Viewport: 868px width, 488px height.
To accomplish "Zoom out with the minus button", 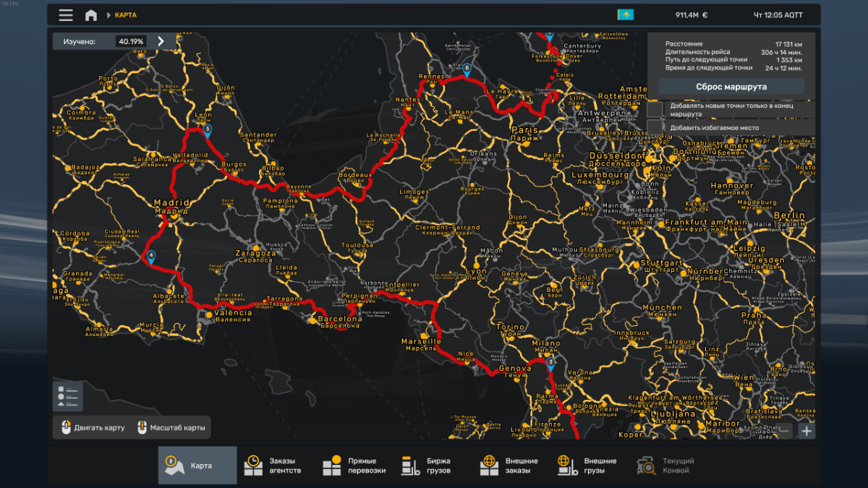I will point(785,431).
